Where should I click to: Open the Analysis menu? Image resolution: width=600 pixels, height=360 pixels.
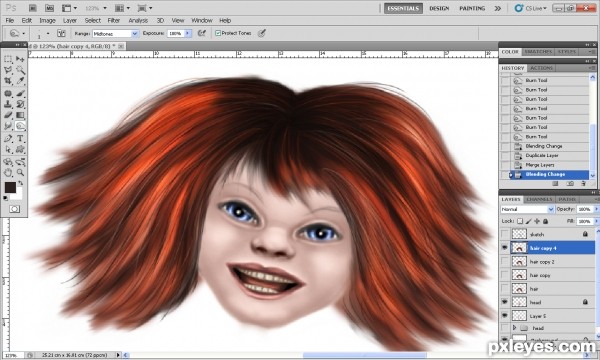pyautogui.click(x=138, y=20)
